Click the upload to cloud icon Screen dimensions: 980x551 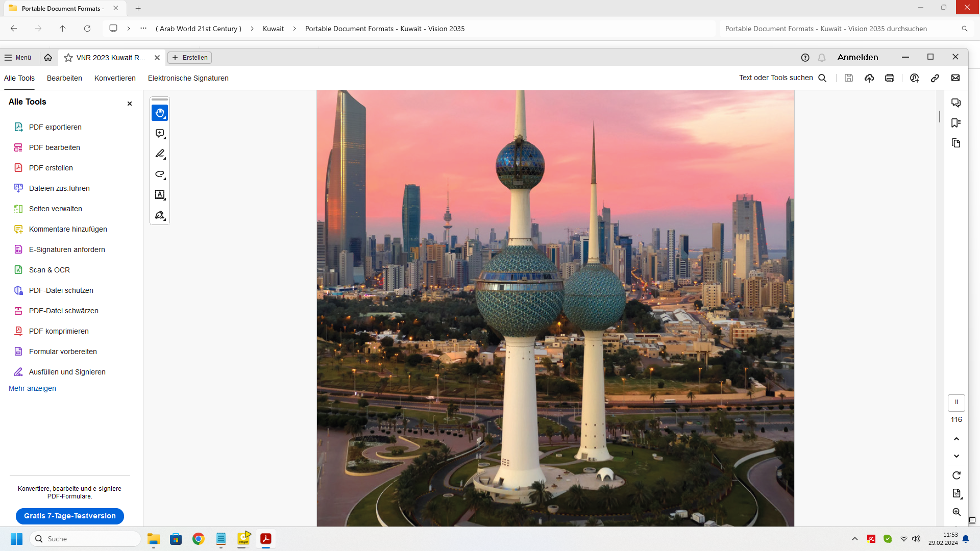click(869, 78)
